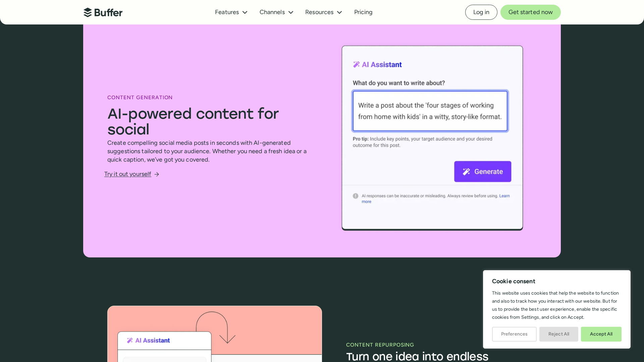Expand the Resources dropdown chevron

(339, 12)
